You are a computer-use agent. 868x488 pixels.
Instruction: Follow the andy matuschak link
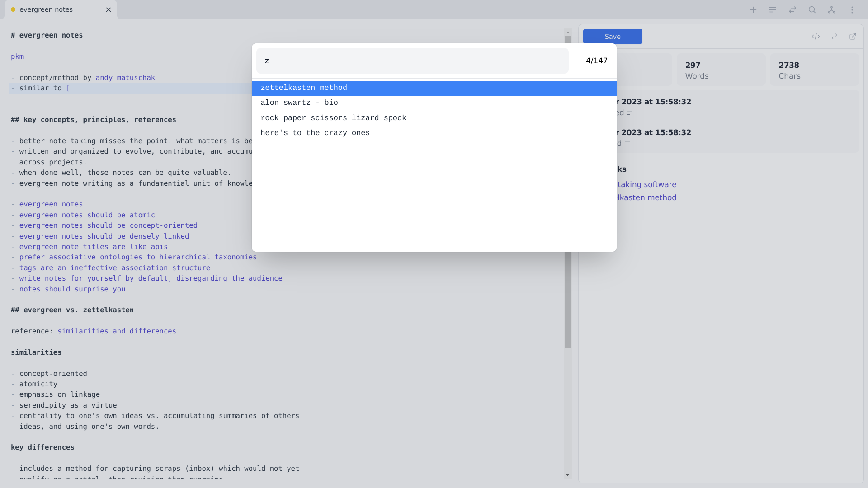125,78
